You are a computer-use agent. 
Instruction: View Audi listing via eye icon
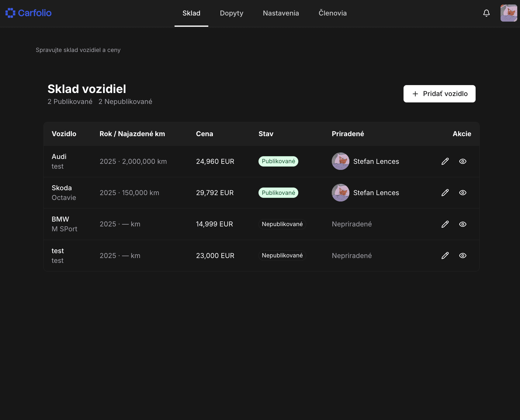[x=463, y=161]
